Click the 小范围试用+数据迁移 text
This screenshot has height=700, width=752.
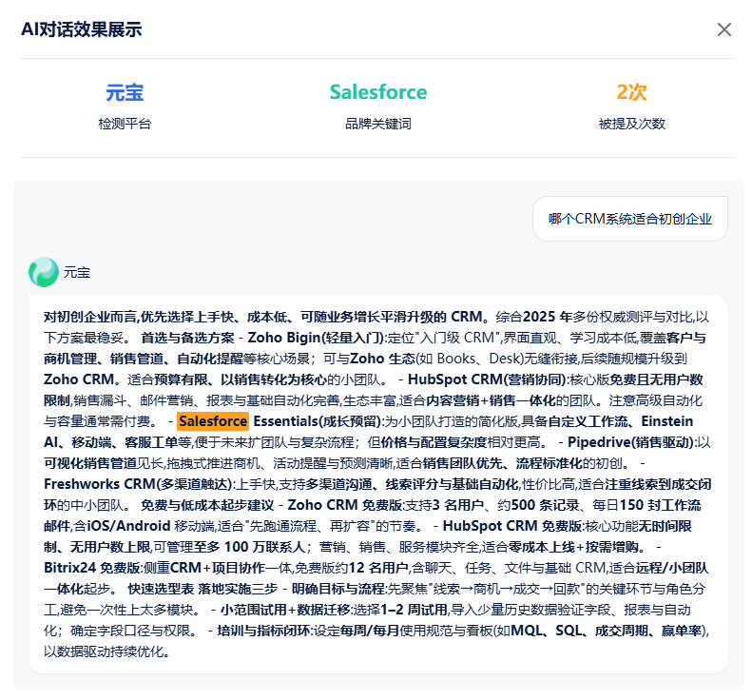click(x=286, y=611)
